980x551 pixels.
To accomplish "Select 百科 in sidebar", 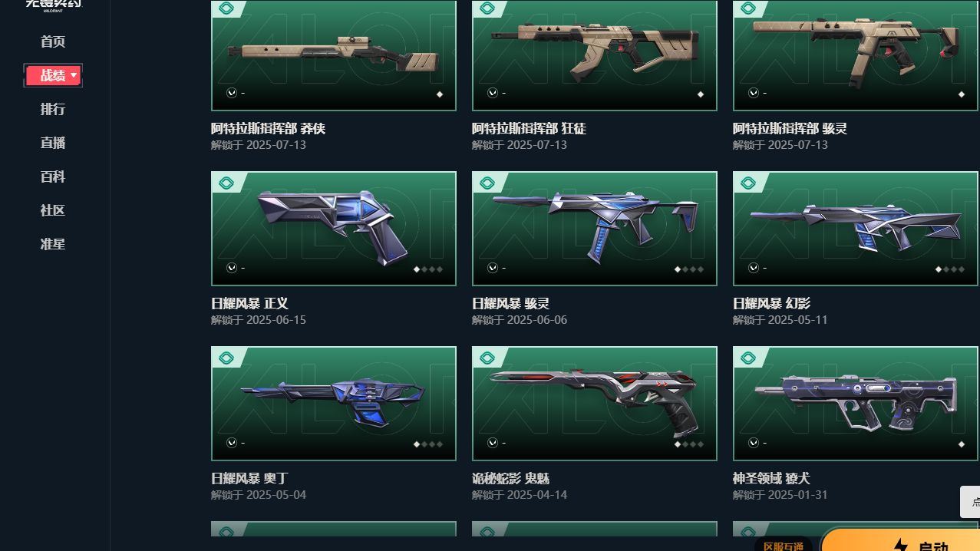I will coord(53,177).
